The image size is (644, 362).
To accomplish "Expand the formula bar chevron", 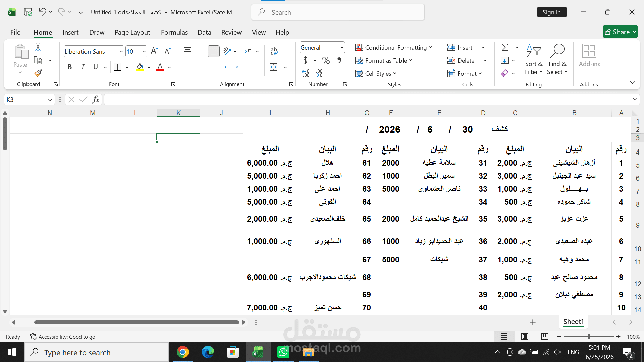I will tap(635, 99).
